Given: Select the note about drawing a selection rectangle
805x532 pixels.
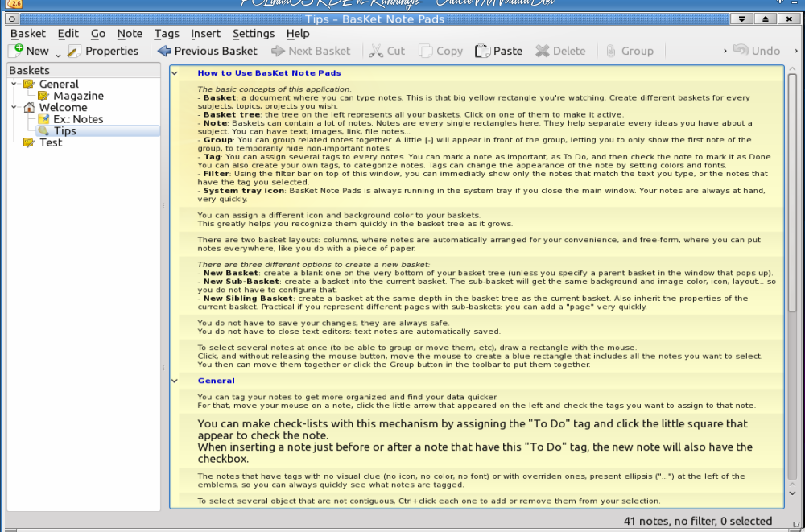Looking at the screenshot, I should [x=481, y=356].
